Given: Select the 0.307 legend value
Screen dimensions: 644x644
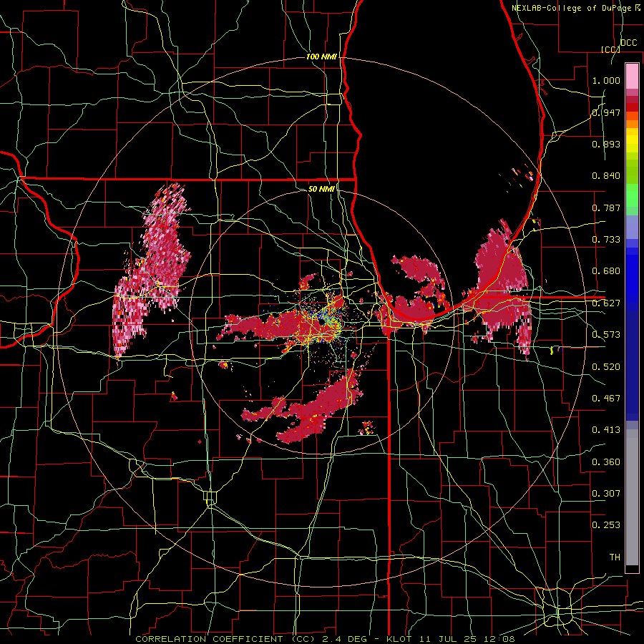Looking at the screenshot, I should coord(606,494).
